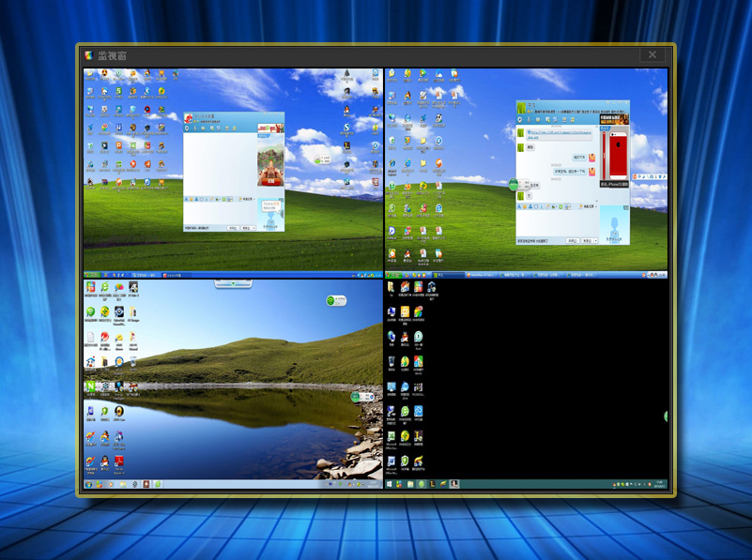Open the PotPlayer icon on the iPhone-ad desktop
Screen dimensions: 752x560
coord(391,230)
